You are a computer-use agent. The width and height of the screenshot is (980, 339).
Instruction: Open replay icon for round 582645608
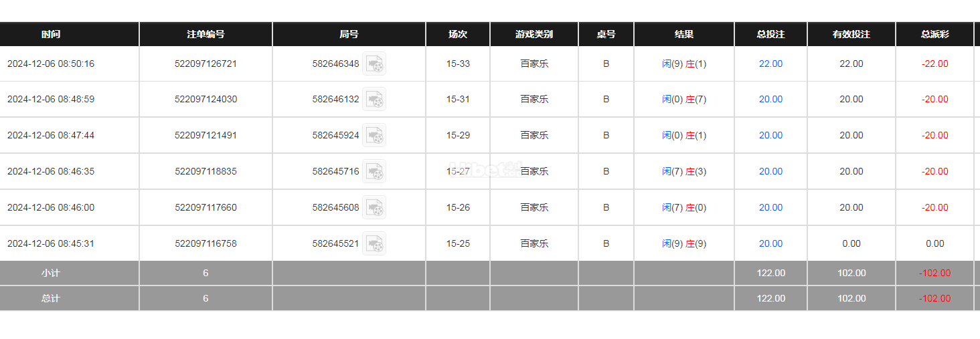point(374,208)
